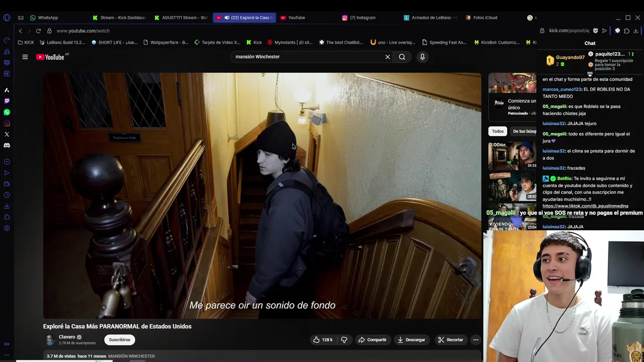The image size is (644, 362).
Task: Open the GX Control speedometer sidebar icon
Action: (x=7, y=40)
